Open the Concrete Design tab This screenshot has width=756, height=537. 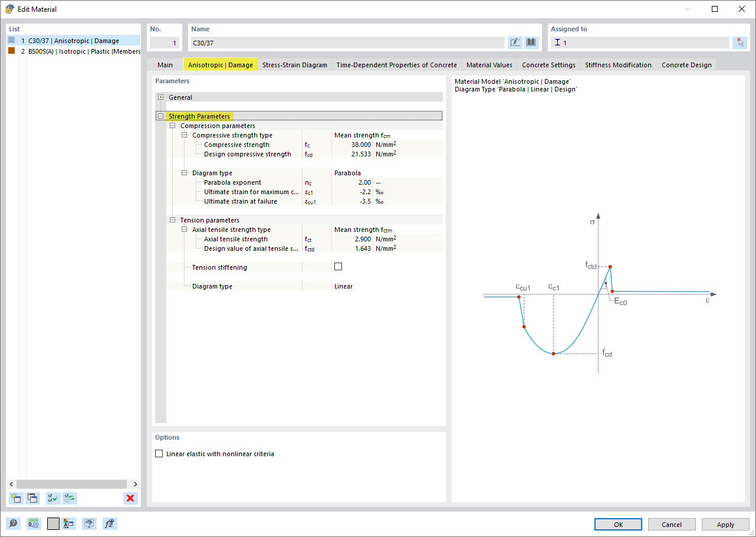(686, 65)
